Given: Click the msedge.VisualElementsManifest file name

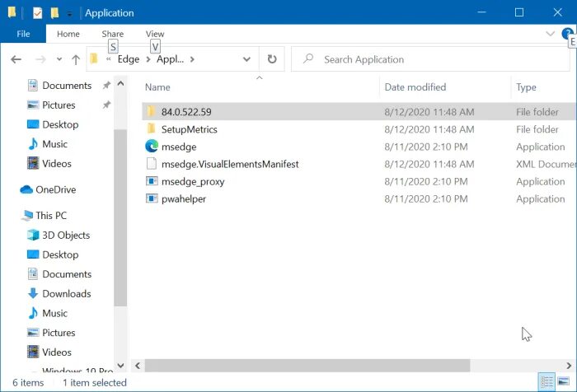Looking at the screenshot, I should pos(230,164).
